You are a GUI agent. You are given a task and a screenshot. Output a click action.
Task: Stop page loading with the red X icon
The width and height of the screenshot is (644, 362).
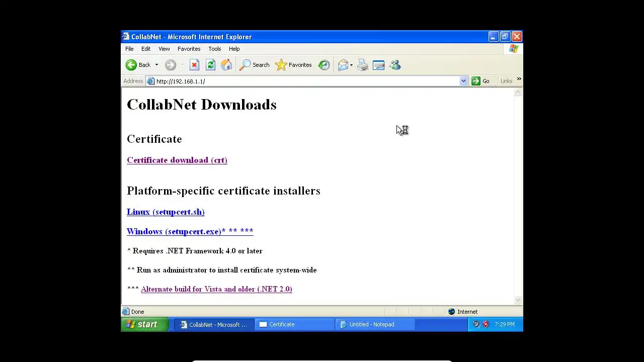click(x=194, y=65)
